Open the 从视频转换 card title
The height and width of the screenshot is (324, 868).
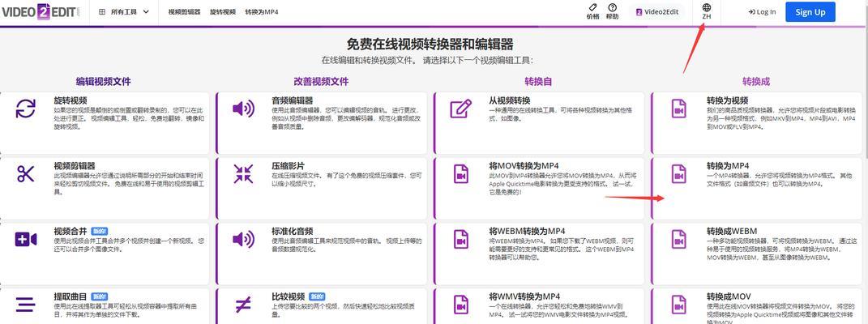[510, 100]
